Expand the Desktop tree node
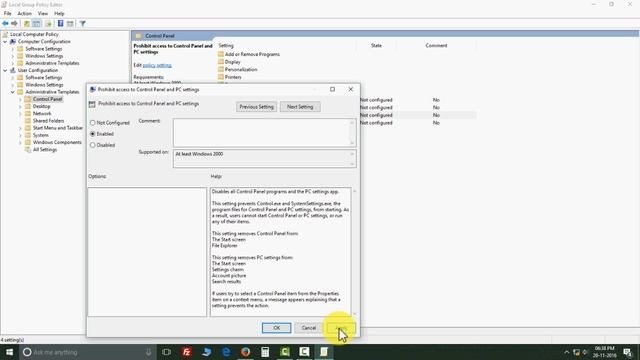 20,107
